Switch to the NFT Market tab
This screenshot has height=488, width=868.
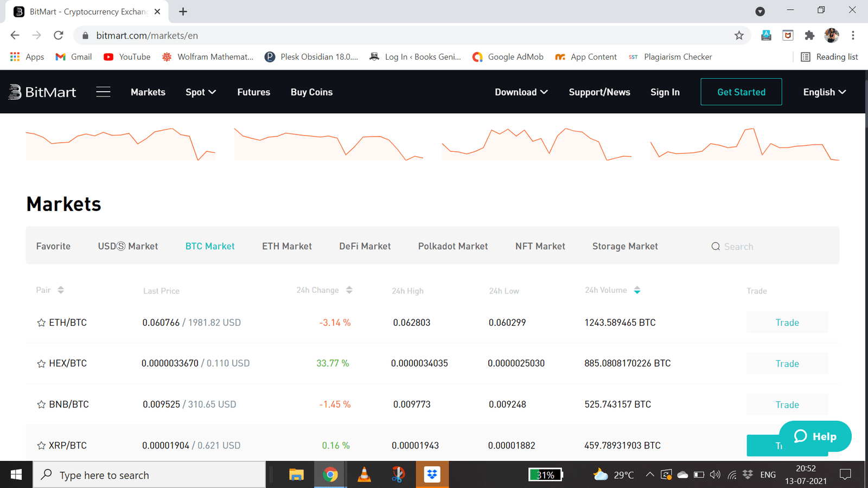pyautogui.click(x=540, y=246)
